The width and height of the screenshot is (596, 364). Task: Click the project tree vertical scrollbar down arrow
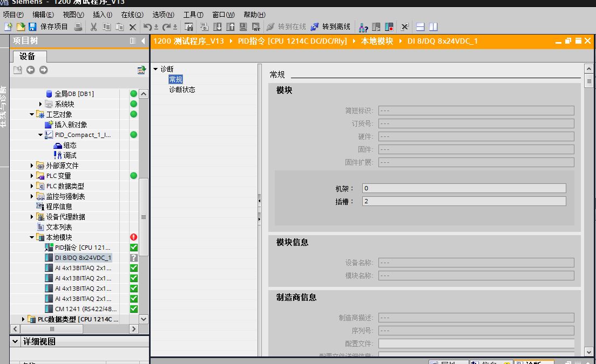pos(143,319)
